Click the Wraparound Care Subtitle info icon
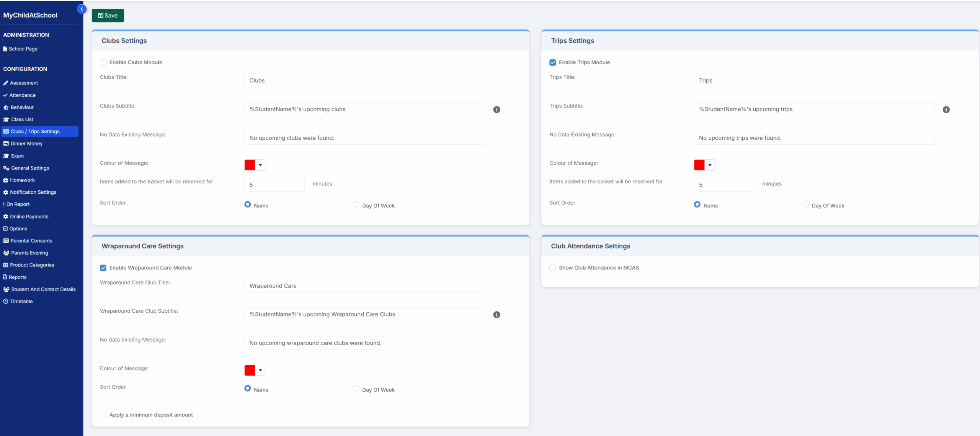The image size is (980, 436). coord(497,315)
